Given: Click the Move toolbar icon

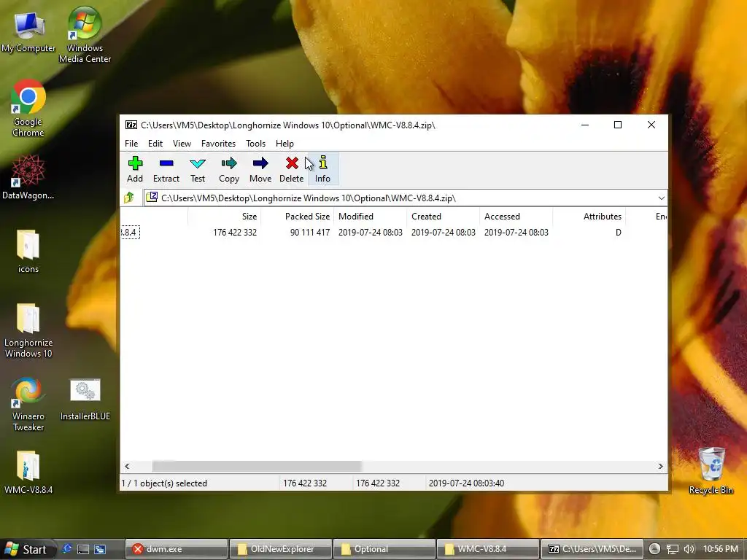Looking at the screenshot, I should [x=260, y=169].
